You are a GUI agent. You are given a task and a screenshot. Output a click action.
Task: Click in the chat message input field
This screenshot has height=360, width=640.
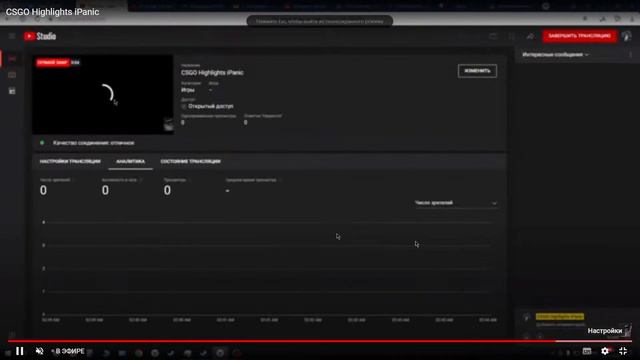[561, 325]
